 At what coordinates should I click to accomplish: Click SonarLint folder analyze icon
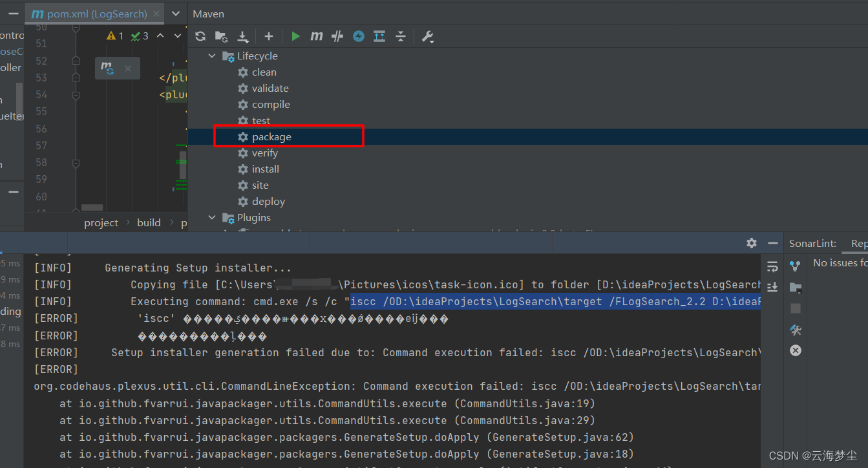point(796,287)
